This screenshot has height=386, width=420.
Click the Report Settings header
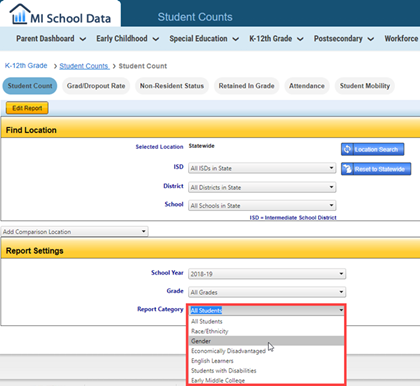(34, 251)
